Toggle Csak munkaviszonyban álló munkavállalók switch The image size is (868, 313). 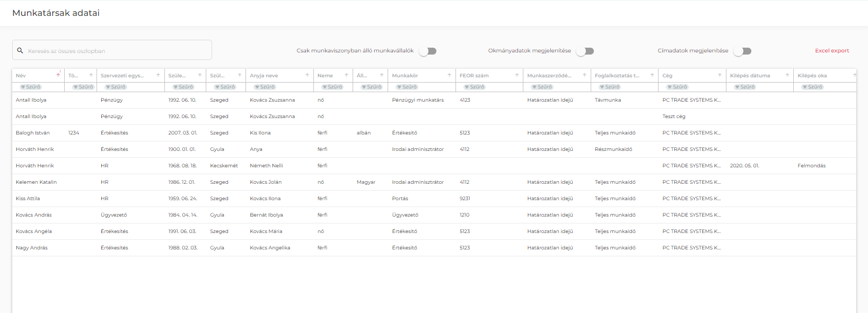coord(428,51)
